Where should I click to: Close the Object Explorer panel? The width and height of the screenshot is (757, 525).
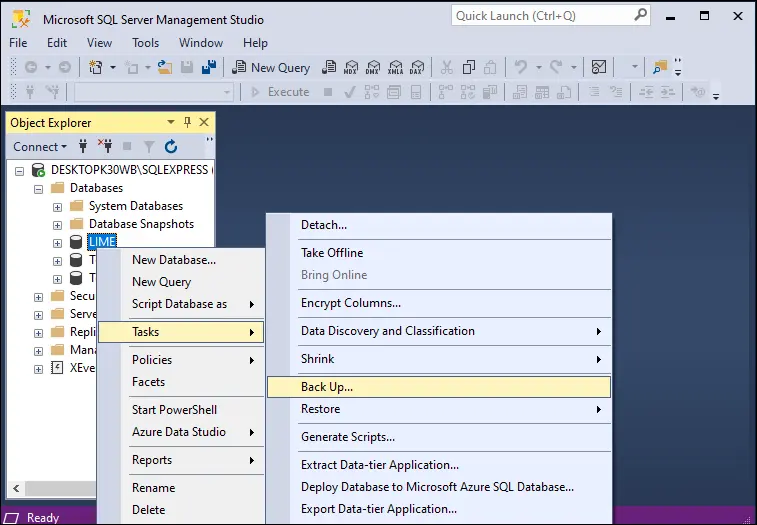204,123
